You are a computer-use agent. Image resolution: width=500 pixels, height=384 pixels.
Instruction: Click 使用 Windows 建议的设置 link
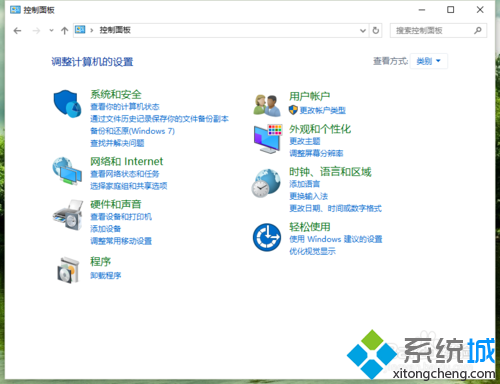click(x=336, y=239)
